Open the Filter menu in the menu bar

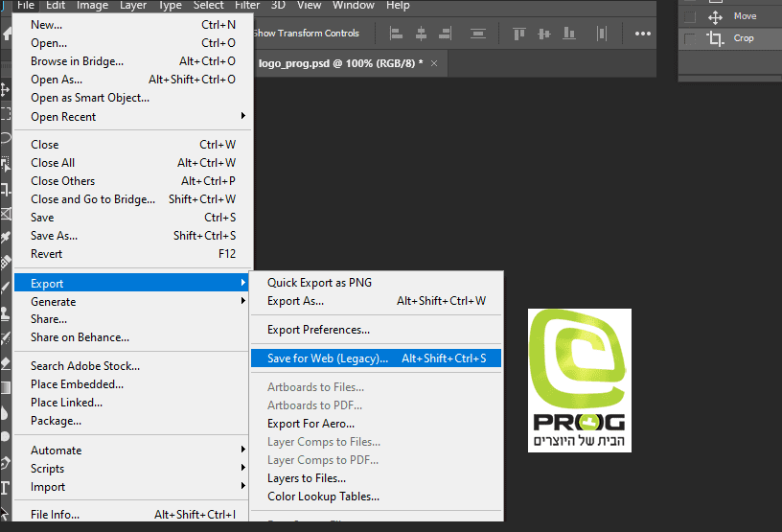(247, 6)
